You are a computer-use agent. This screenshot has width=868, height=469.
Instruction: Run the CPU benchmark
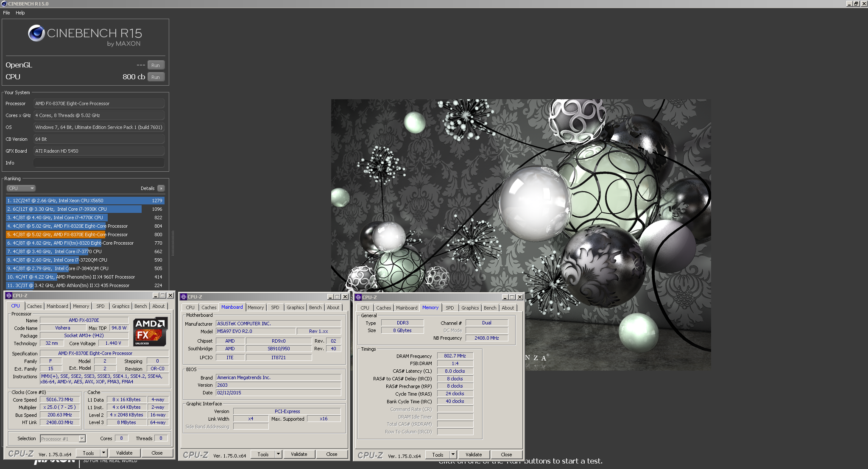click(x=156, y=77)
